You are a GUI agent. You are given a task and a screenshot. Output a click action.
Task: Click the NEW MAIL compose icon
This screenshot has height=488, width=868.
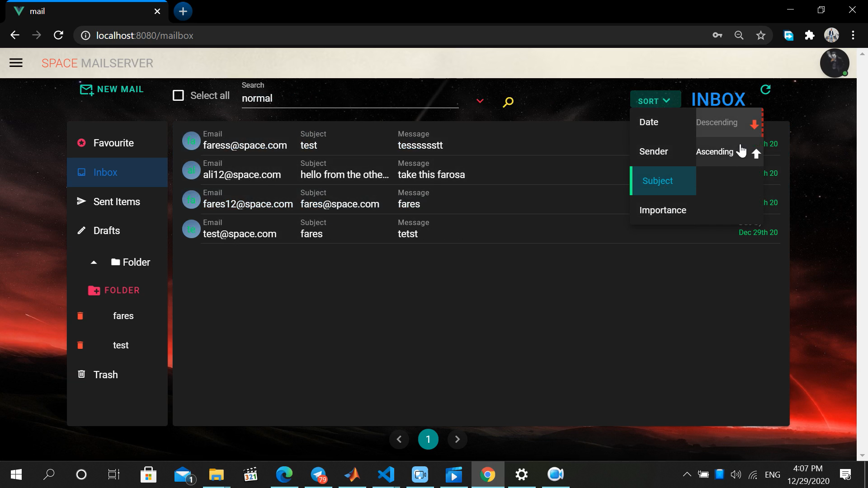[x=86, y=89]
